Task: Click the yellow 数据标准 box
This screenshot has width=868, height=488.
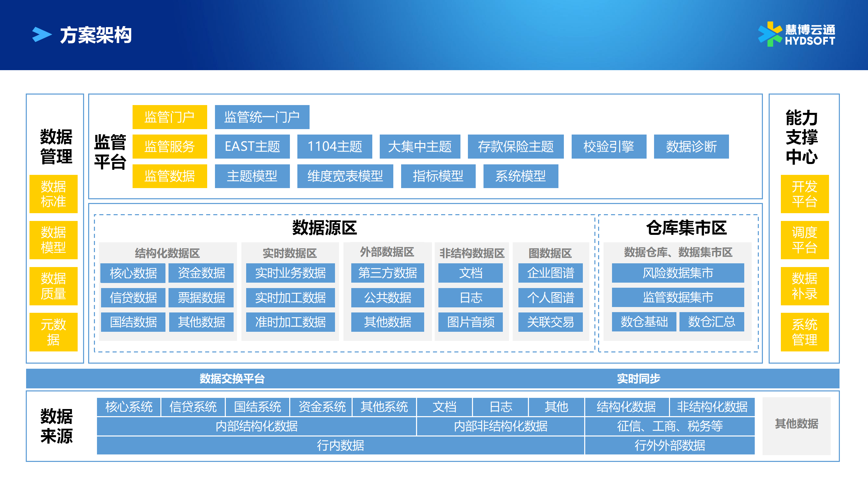Action: 53,194
